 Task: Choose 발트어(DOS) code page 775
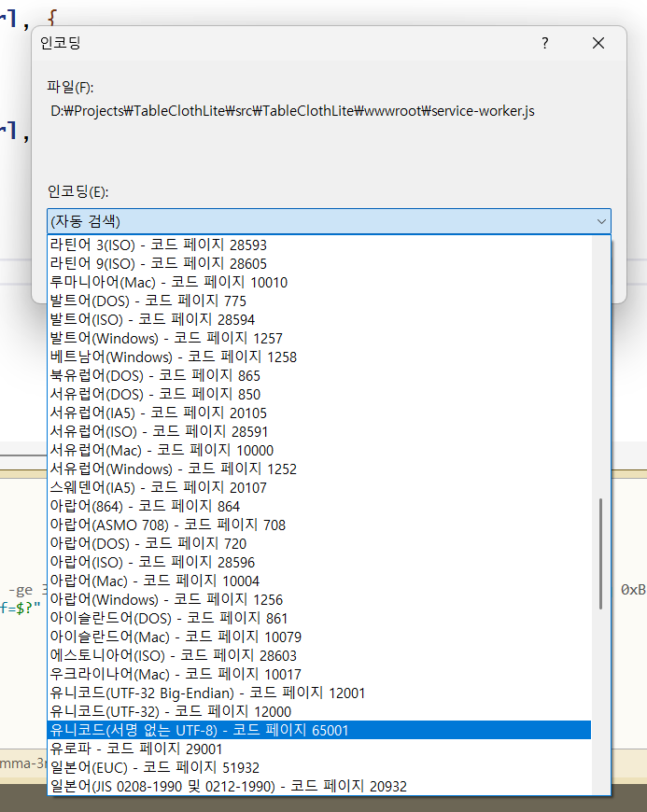pos(319,301)
